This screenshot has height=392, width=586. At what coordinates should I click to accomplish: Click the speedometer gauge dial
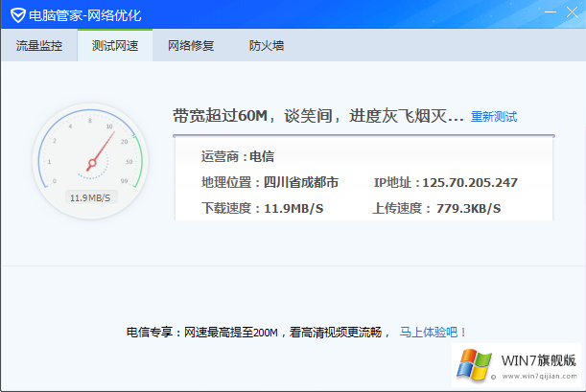tap(90, 160)
